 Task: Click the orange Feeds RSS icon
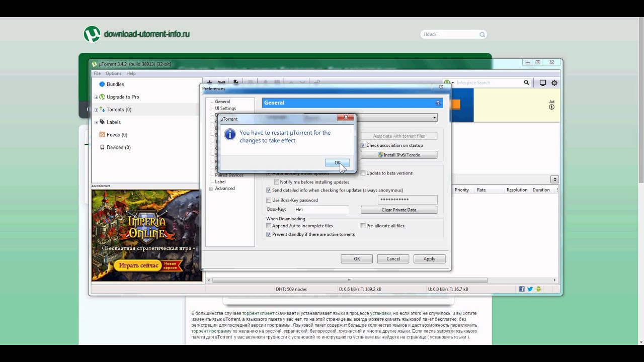[102, 135]
